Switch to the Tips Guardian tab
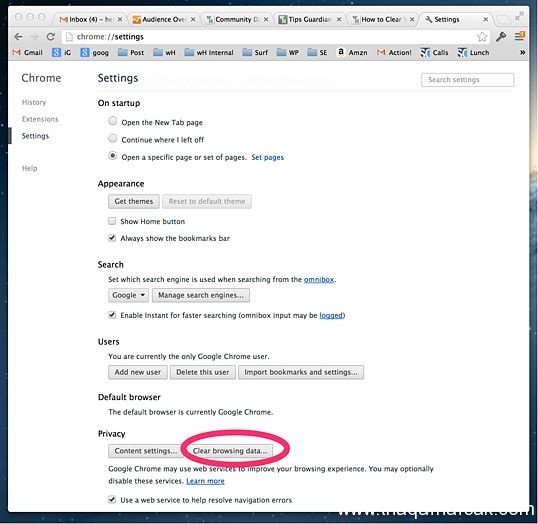The height and width of the screenshot is (524, 538). [310, 20]
